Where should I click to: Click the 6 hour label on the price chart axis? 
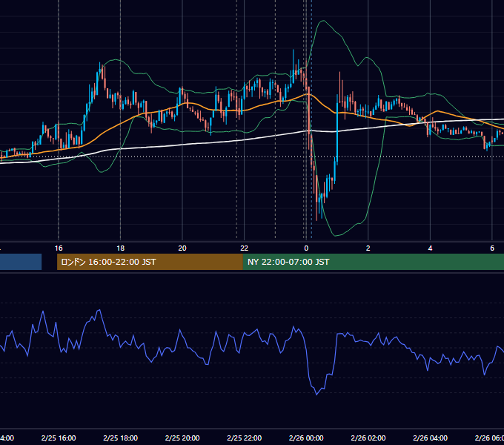point(492,248)
